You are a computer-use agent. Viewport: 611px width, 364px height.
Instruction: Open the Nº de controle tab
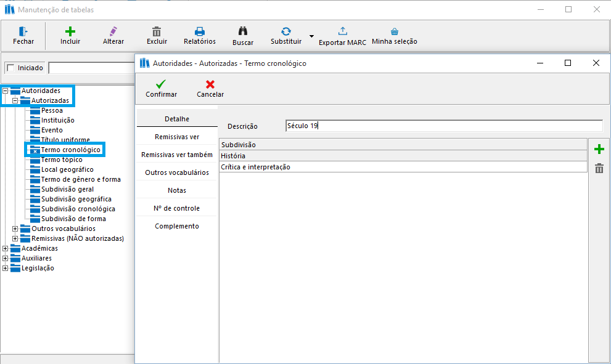click(177, 208)
